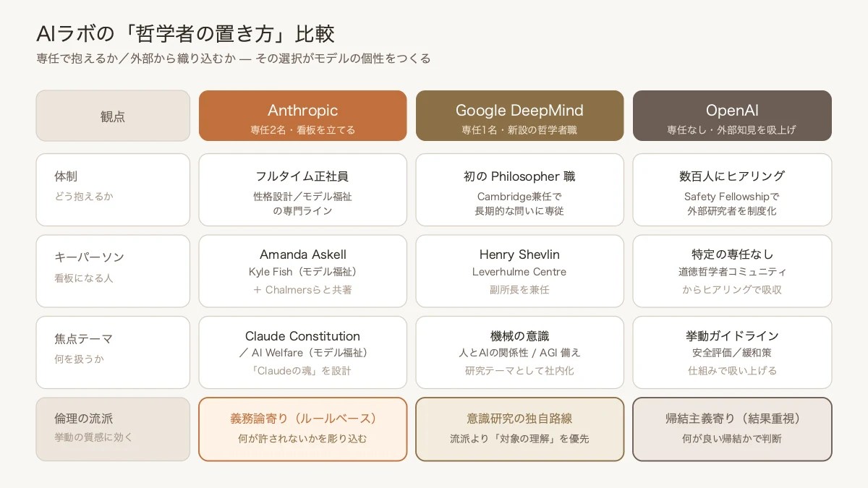
Task: Click the 'Amanda Askell' card
Action: [302, 271]
